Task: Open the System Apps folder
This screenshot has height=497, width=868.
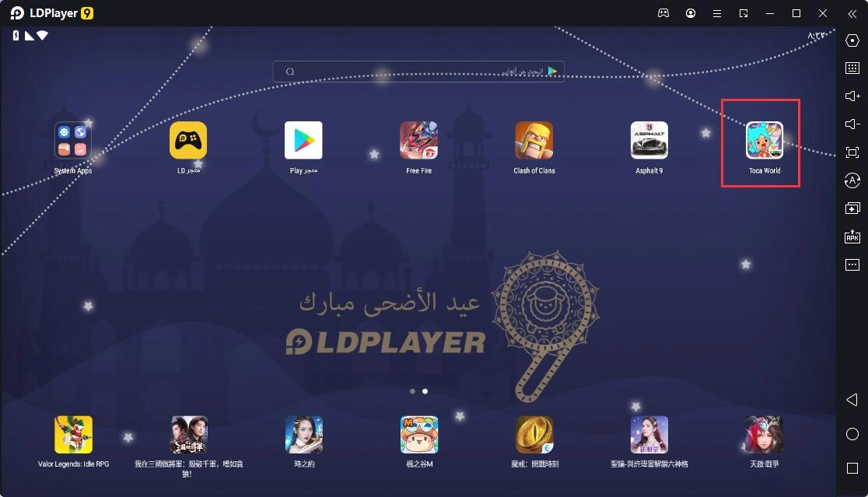Action: click(73, 140)
